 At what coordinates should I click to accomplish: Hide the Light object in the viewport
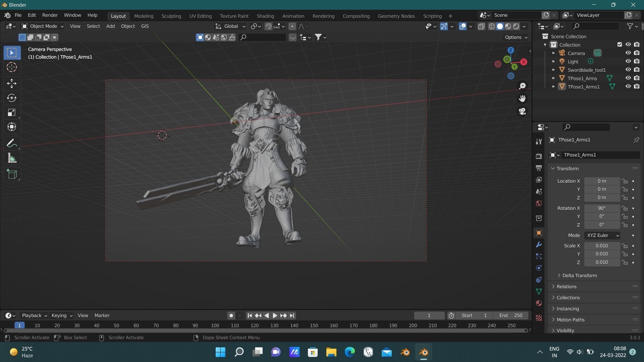coord(628,61)
